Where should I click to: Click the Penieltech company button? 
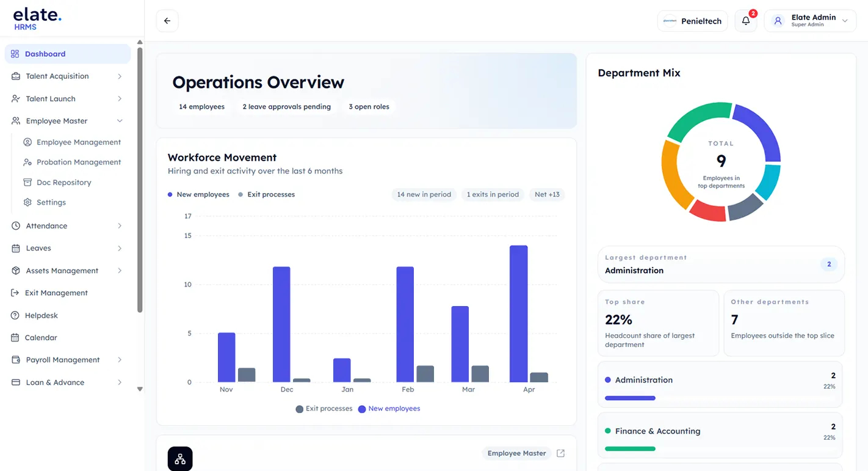coord(693,21)
